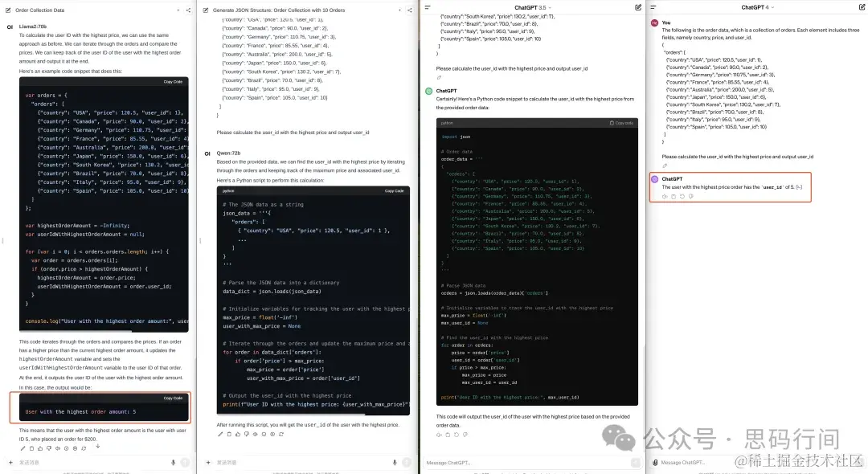Click the edit pencil under the Qwen response

(220, 434)
